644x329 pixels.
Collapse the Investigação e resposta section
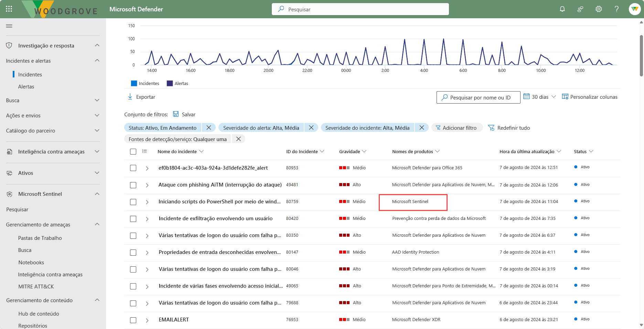pos(97,45)
